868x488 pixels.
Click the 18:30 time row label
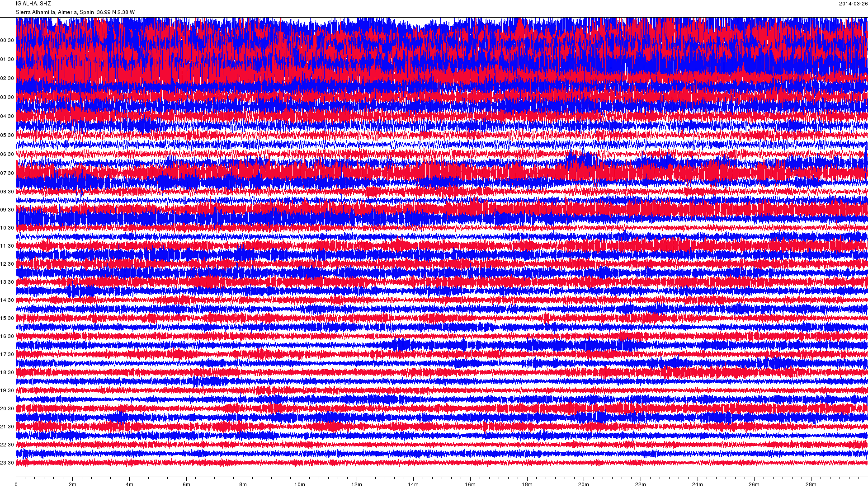7,373
